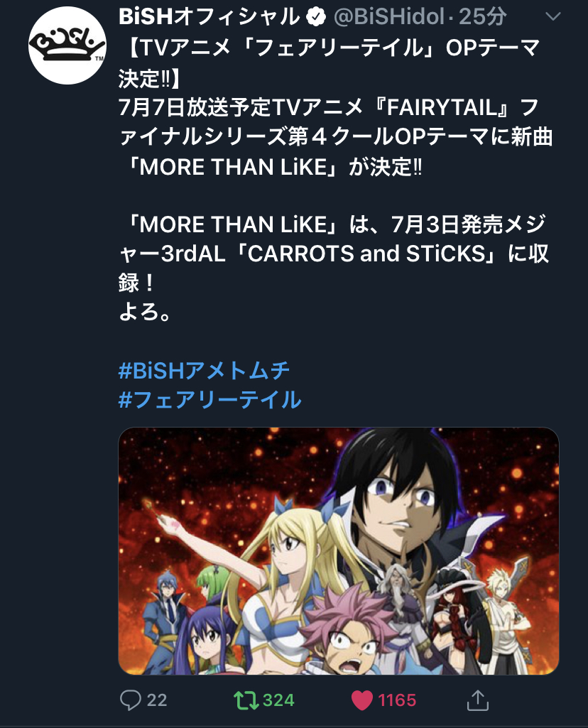
Task: Open the 25分 timestamp link
Action: click(483, 17)
